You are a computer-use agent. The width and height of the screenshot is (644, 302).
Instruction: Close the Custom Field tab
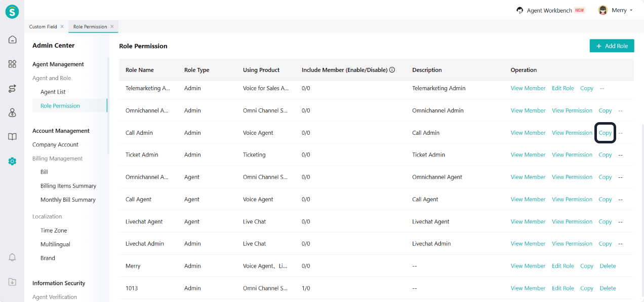(62, 26)
